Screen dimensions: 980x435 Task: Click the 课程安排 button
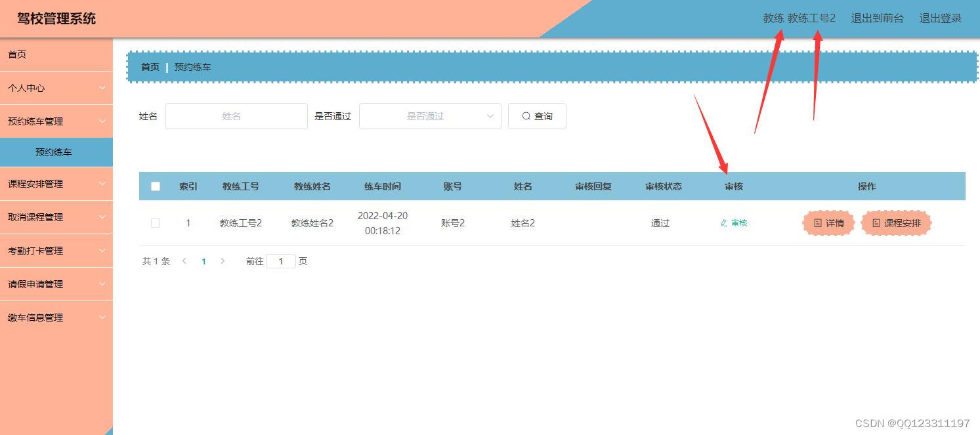[x=896, y=223]
